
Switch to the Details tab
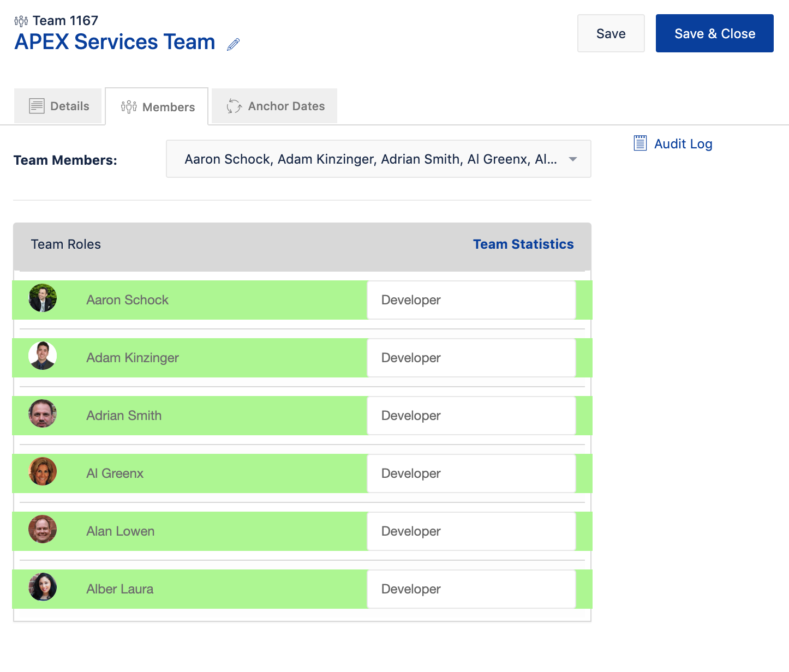click(59, 106)
